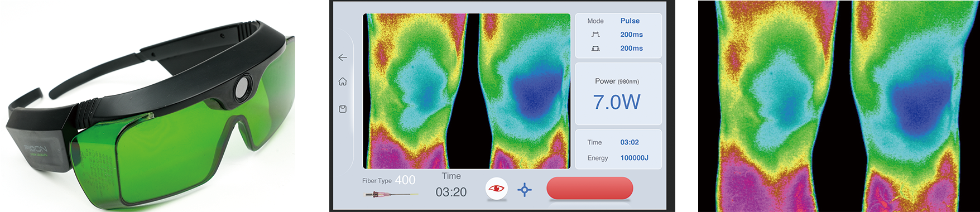Select the first 200ms pulse value

click(631, 35)
